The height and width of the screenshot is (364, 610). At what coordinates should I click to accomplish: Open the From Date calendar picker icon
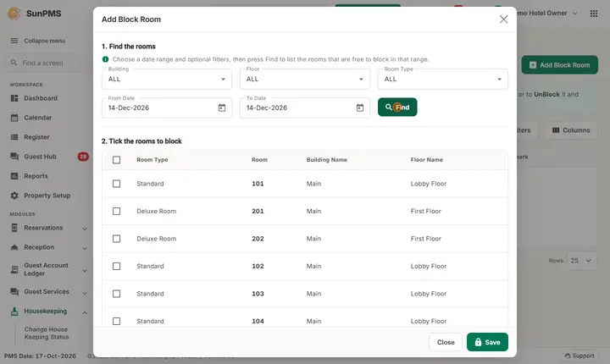pos(222,108)
